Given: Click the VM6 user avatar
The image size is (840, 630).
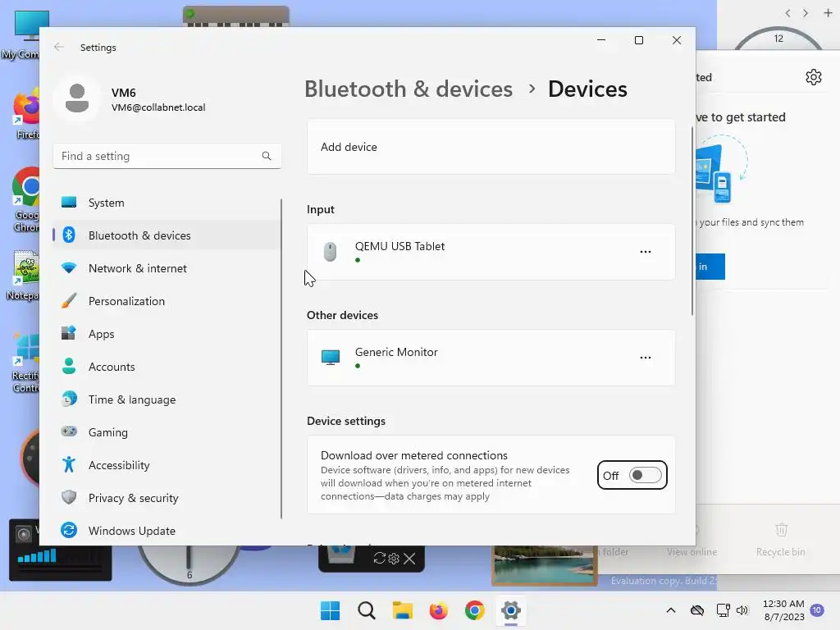Looking at the screenshot, I should coord(77,98).
